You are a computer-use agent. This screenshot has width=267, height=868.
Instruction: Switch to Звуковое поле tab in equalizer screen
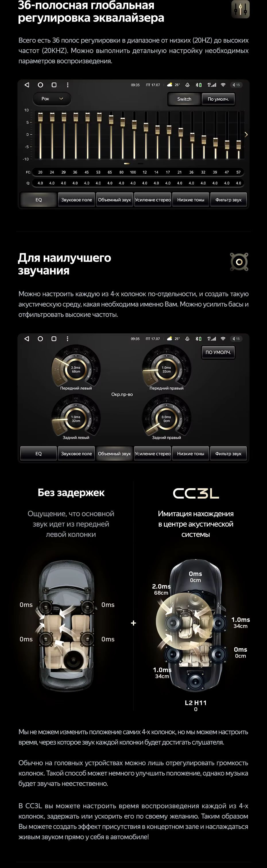pos(77,200)
